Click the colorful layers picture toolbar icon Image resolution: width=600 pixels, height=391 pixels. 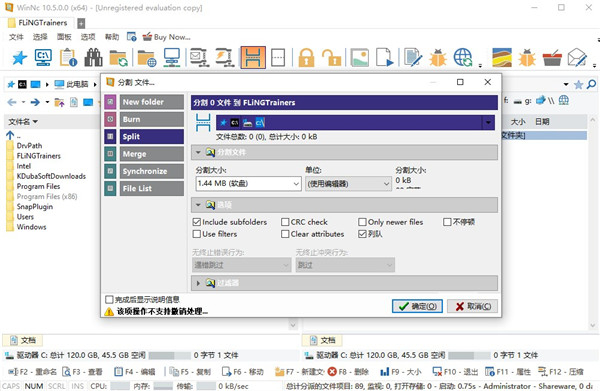coord(502,58)
